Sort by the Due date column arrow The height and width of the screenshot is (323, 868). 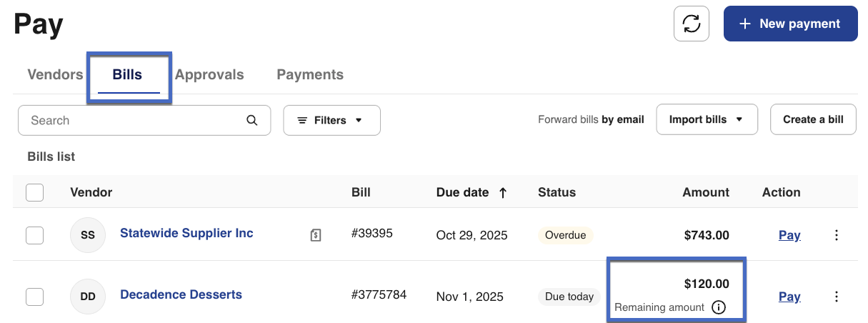coord(503,192)
